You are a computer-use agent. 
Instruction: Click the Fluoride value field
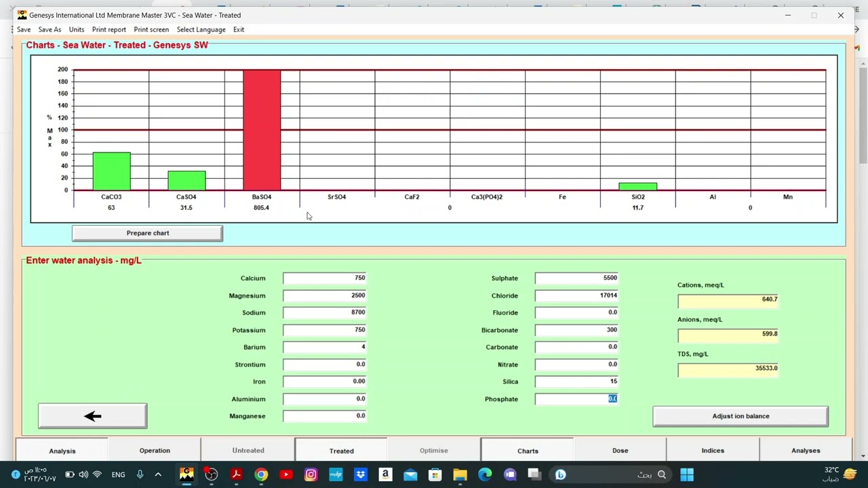pos(576,312)
